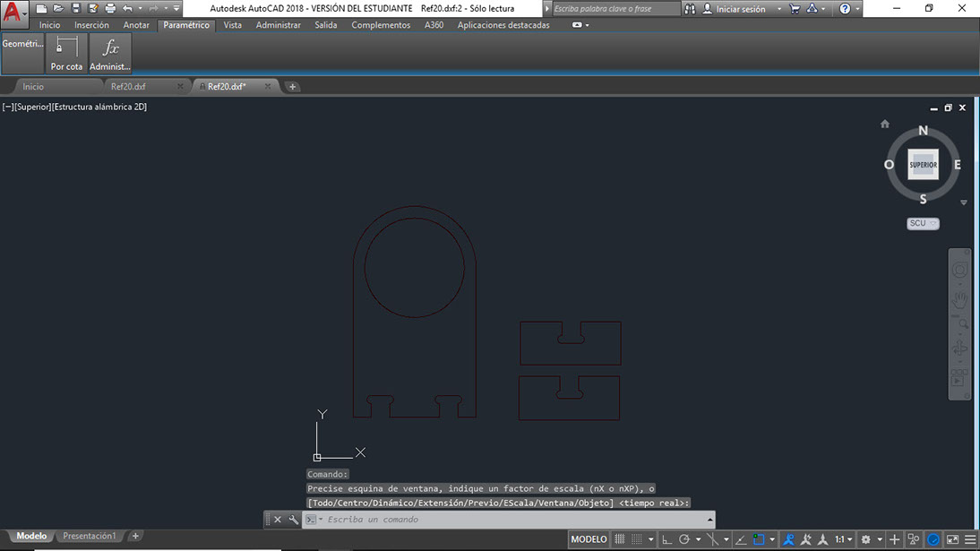Image resolution: width=980 pixels, height=551 pixels.
Task: Click the Save As icon
Action: (93, 9)
